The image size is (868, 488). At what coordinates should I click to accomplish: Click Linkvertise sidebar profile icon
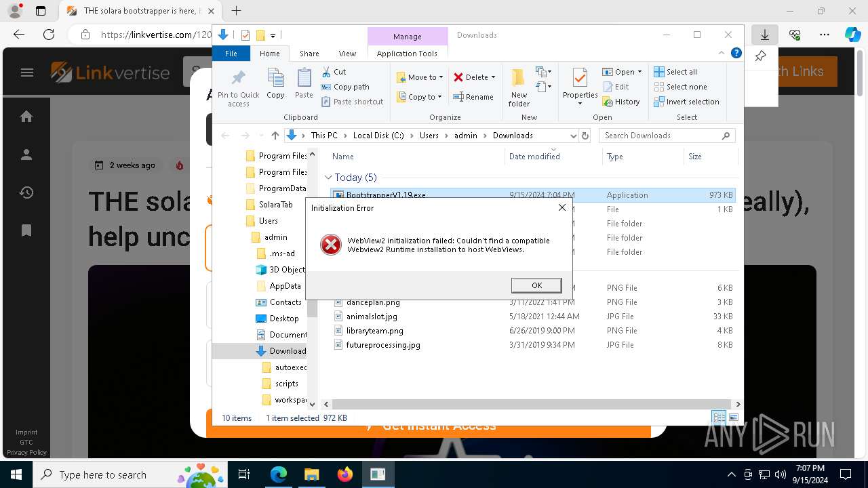click(x=26, y=155)
